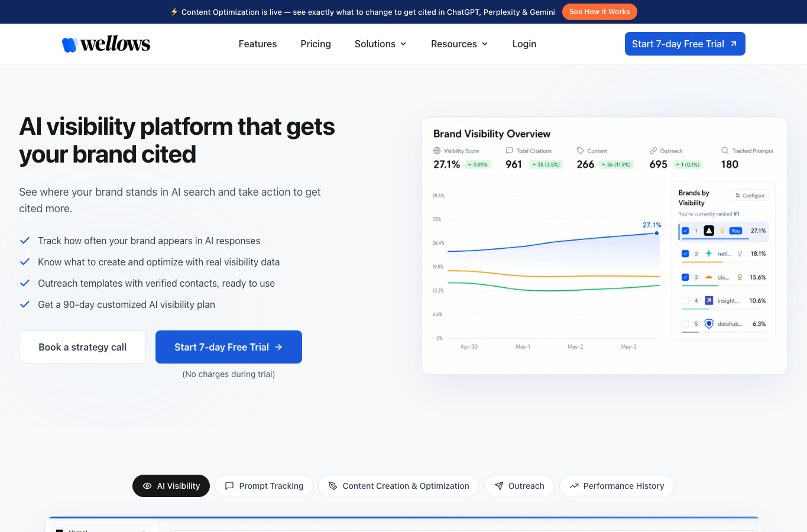Switch to the Outreach tab
The height and width of the screenshot is (532, 807).
(x=519, y=486)
